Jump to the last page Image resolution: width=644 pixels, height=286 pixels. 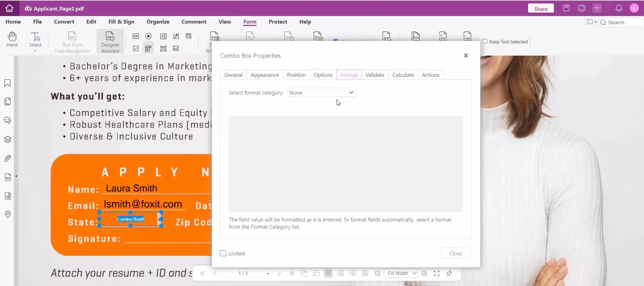tap(291, 273)
